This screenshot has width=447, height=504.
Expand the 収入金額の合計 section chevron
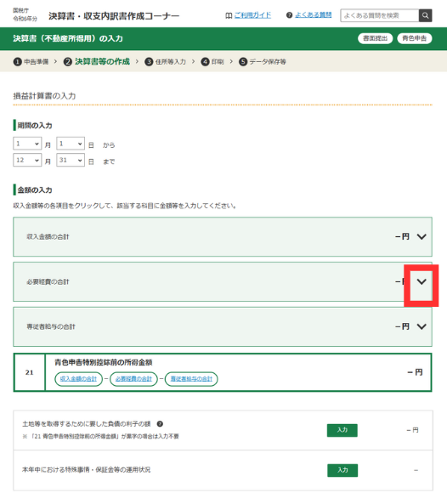pos(422,236)
